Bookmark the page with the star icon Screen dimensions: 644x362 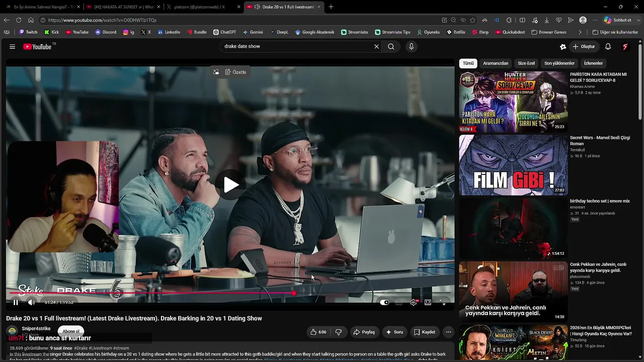coord(472,20)
